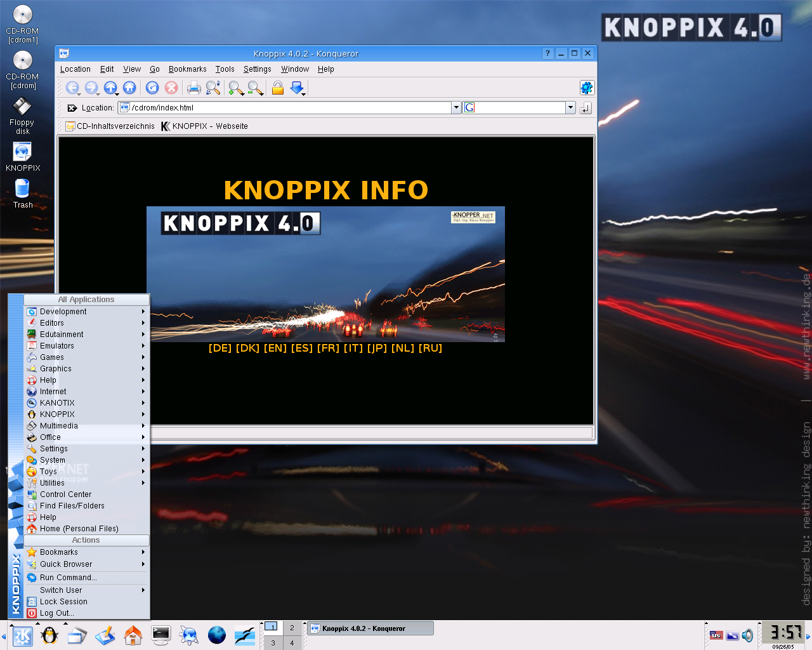Click the Go button beside the search box
Image resolution: width=812 pixels, height=650 pixels.
click(586, 108)
